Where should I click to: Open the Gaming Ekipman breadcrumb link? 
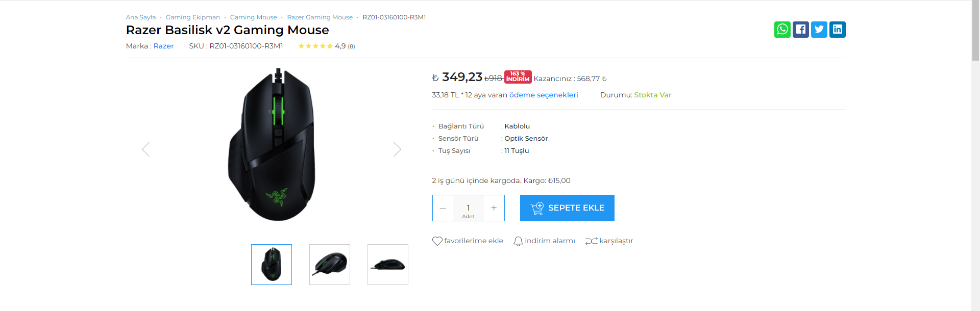[x=193, y=17]
